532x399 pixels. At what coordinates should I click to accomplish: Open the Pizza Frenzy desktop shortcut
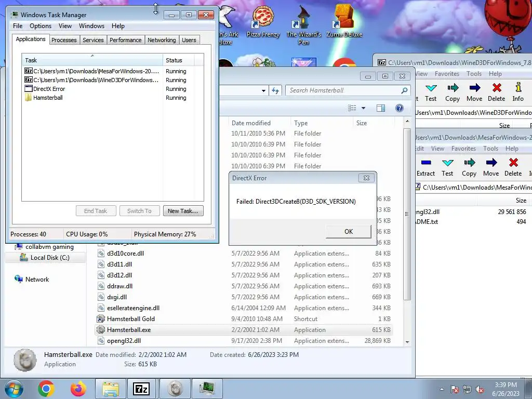coord(263,21)
